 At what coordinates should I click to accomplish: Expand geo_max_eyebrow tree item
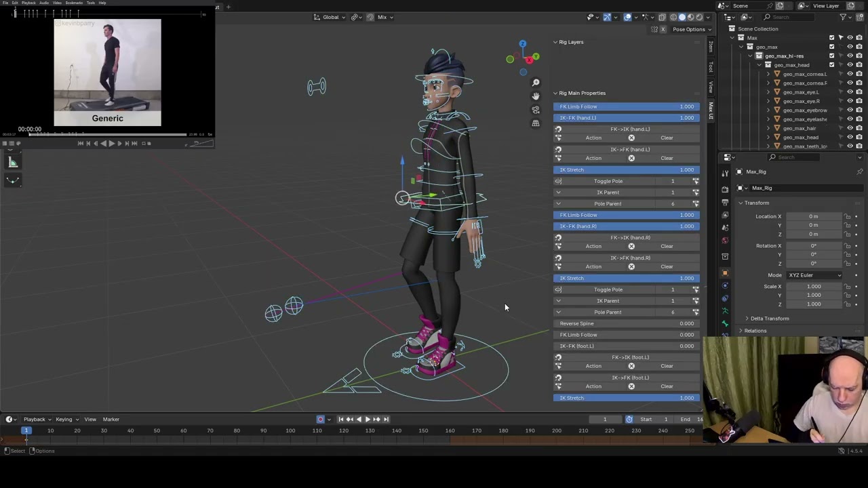click(x=768, y=110)
